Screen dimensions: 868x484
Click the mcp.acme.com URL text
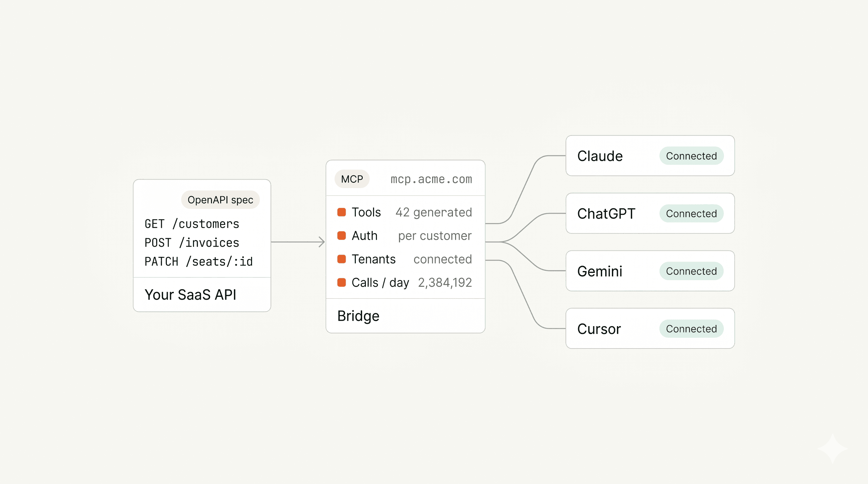pyautogui.click(x=431, y=179)
